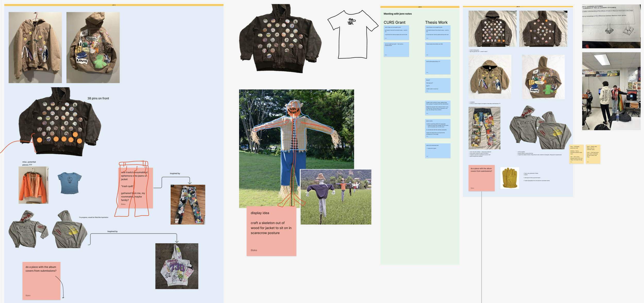
Task: Select the 'Meeting with jenn notes' heading
Action: [398, 13]
